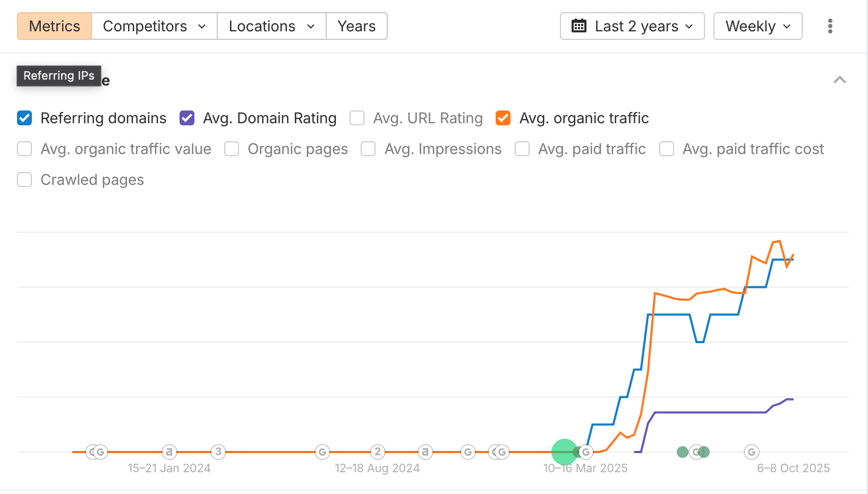The height and width of the screenshot is (494, 868).
Task: Click the large green circle chart marker
Action: click(564, 452)
